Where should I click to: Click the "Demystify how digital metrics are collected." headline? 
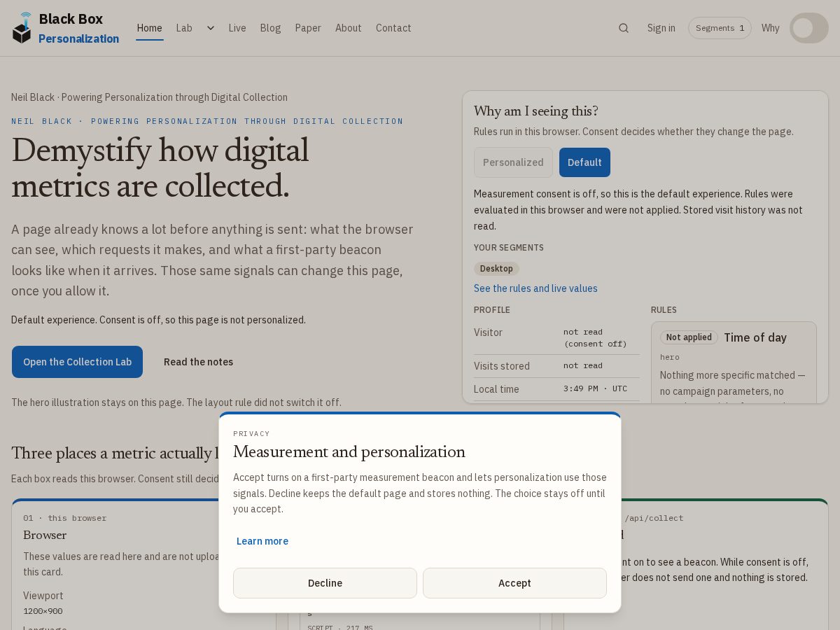[160, 168]
